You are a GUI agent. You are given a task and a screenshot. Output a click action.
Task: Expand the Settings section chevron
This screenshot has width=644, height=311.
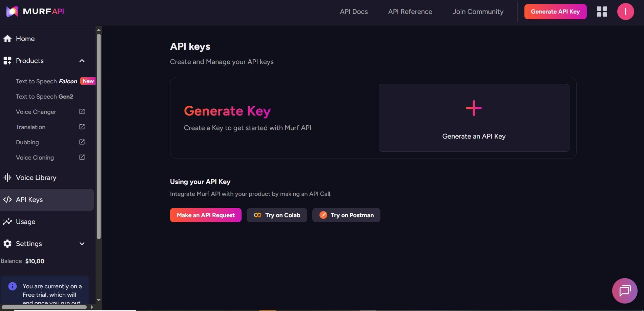(x=82, y=244)
